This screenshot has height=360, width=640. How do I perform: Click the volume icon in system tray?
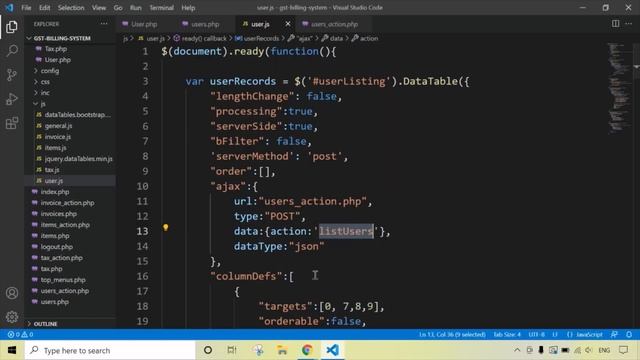pyautogui.click(x=589, y=350)
